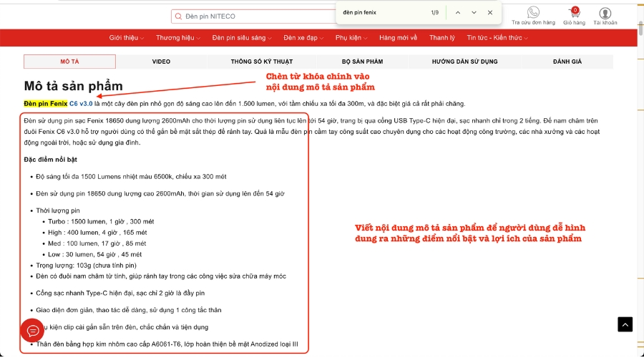Screen dimensions: 644x358
Task: Go to next find result
Action: point(474,13)
